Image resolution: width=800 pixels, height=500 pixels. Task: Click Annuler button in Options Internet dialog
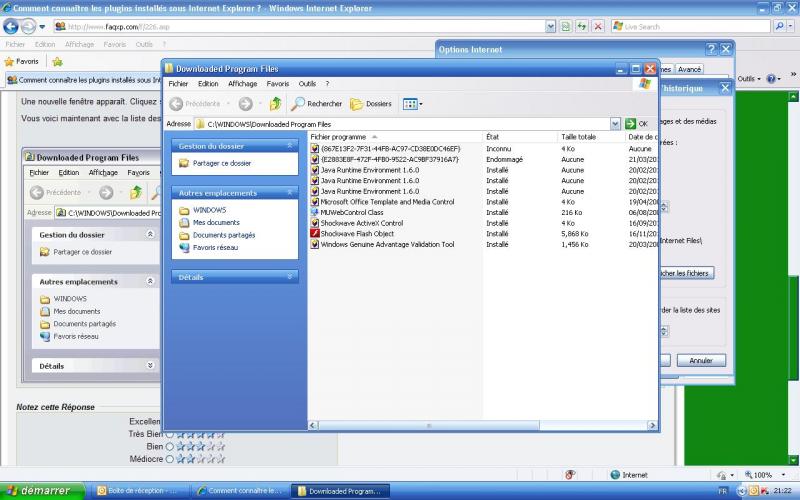701,360
